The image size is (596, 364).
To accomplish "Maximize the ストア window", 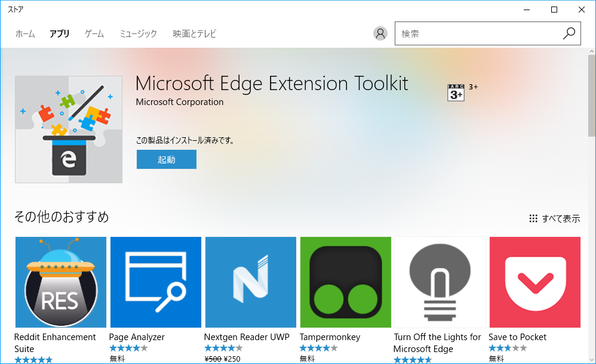I will (x=554, y=10).
